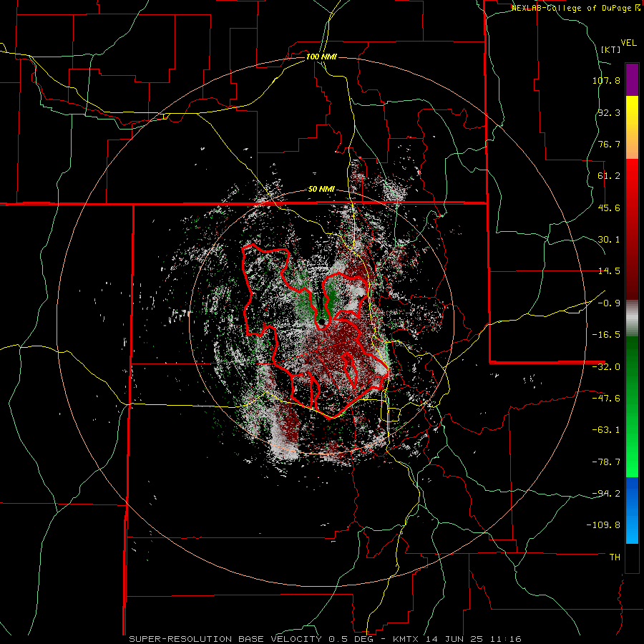
Task: Pick the red segment of the velocity colorbar
Action: click(632, 229)
